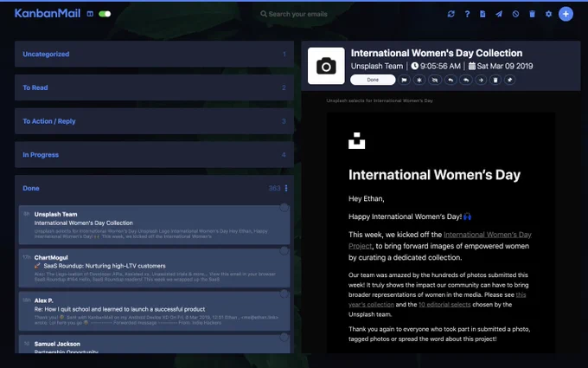This screenshot has height=368, width=588.
Task: Flag the open email
Action: (x=404, y=80)
